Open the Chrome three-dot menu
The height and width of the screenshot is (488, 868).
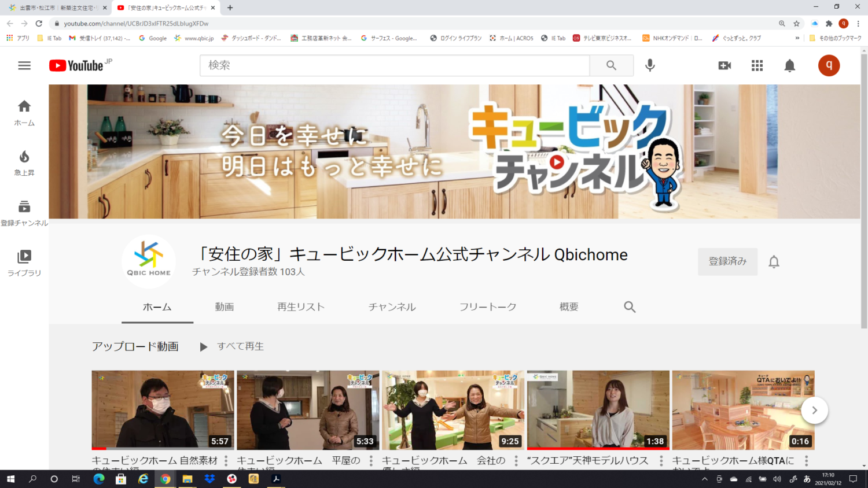click(858, 23)
